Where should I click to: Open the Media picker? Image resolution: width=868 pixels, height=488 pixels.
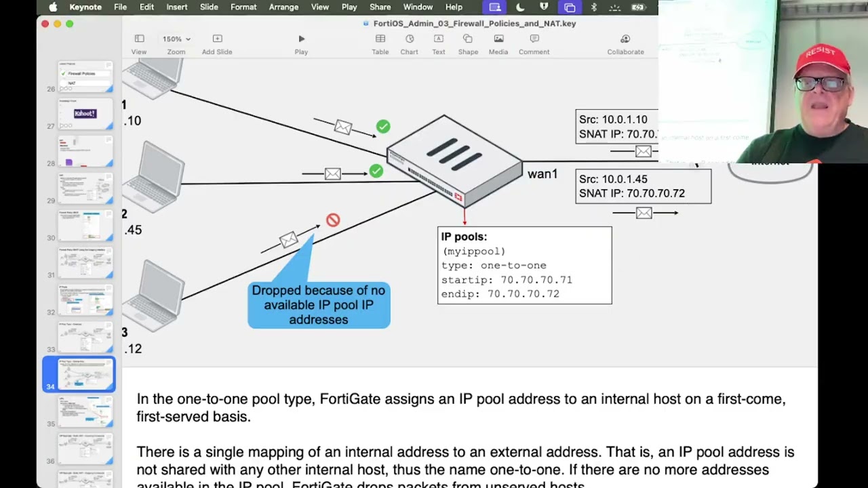point(498,45)
